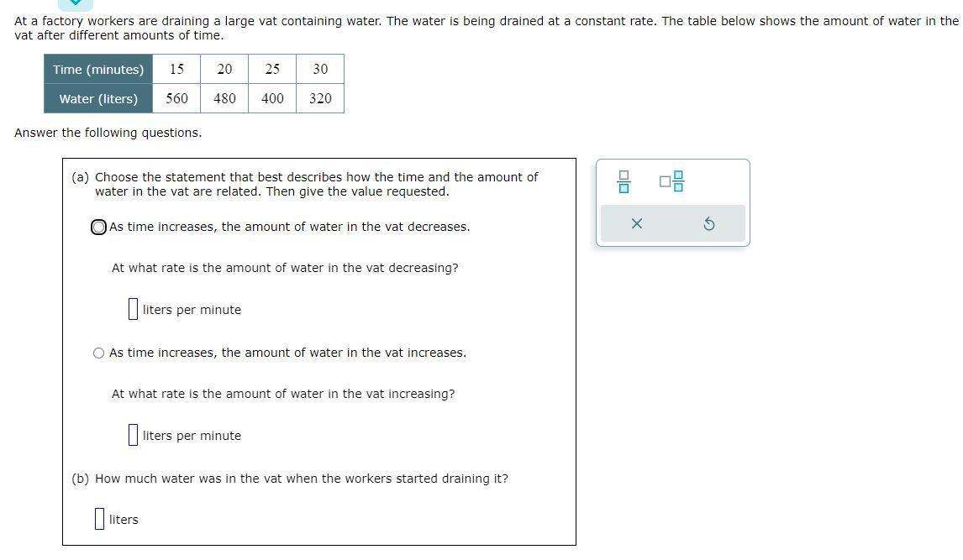Click the table cell showing 30 minutes
963x560 pixels.
320,70
